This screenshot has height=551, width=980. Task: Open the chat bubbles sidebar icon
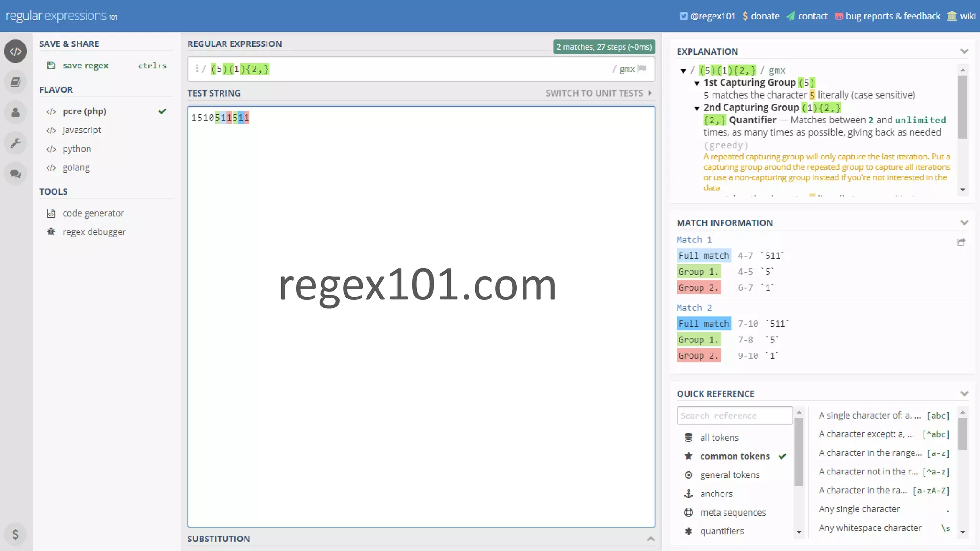[15, 174]
